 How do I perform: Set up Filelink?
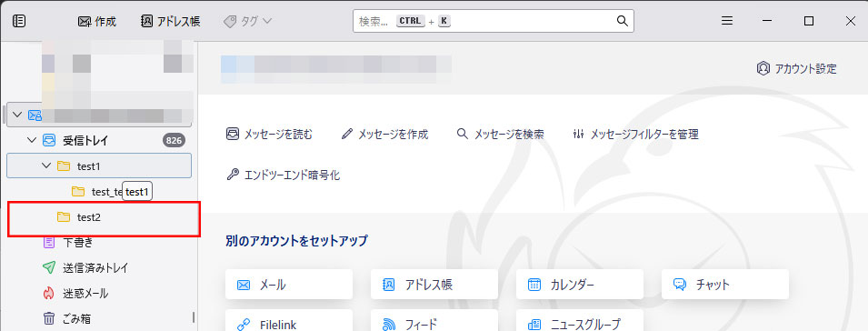pos(289,320)
